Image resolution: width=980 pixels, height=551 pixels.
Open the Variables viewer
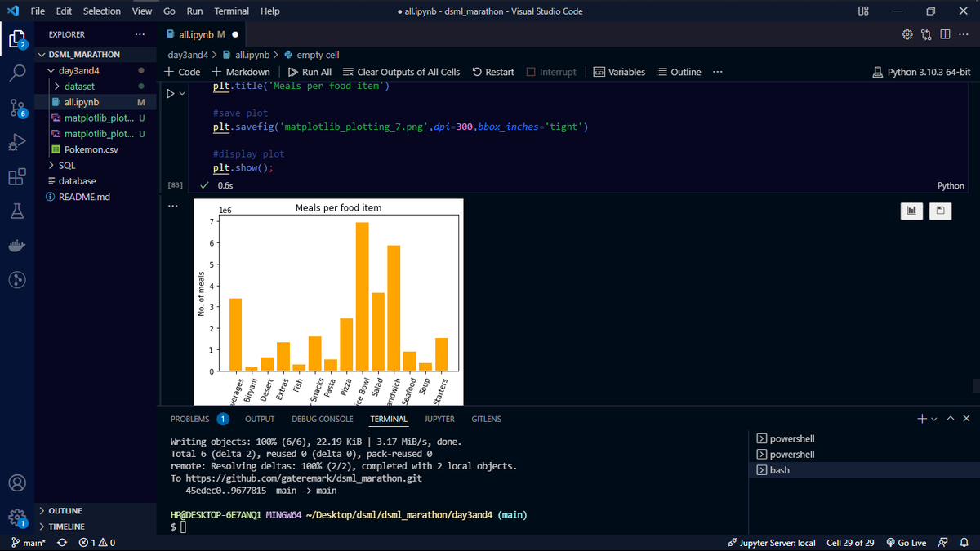pyautogui.click(x=618, y=72)
